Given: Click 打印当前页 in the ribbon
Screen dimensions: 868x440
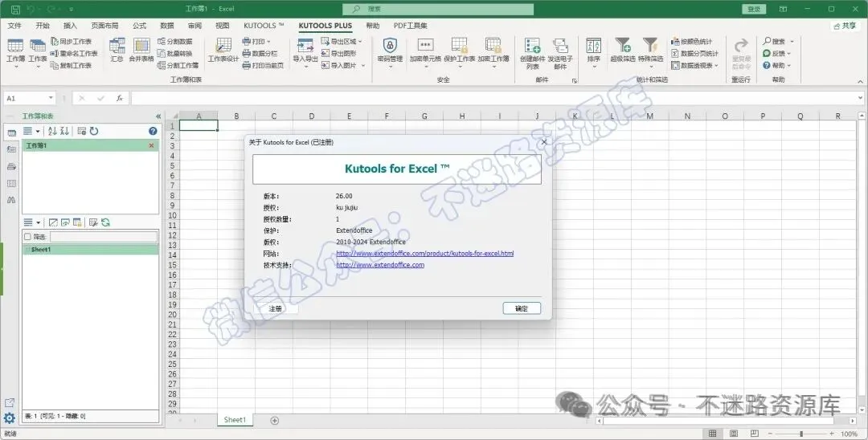Looking at the screenshot, I should coord(263,65).
